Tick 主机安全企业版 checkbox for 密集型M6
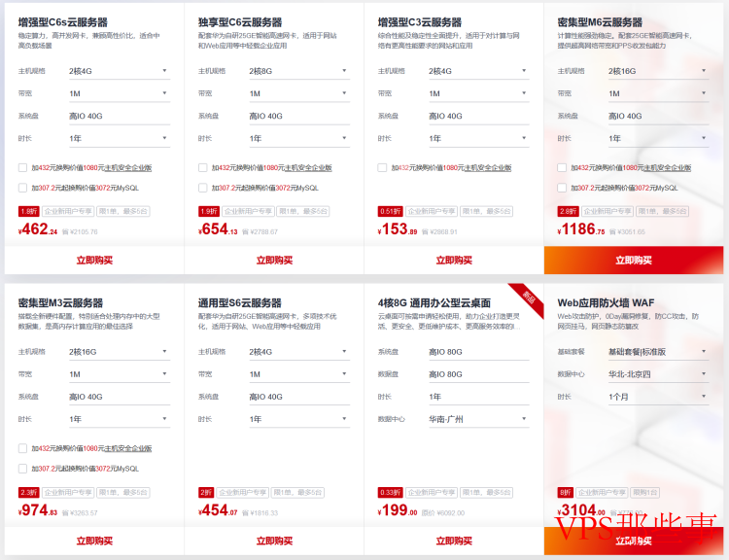The height and width of the screenshot is (560, 729). pyautogui.click(x=562, y=167)
